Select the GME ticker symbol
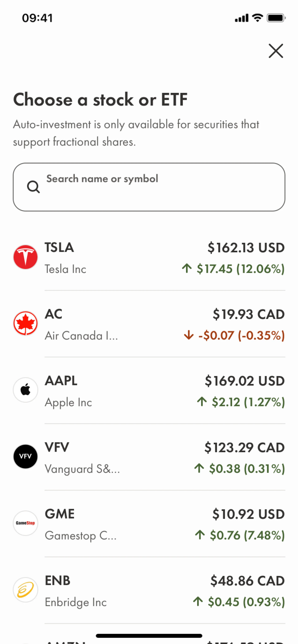Image resolution: width=298 pixels, height=644 pixels. pyautogui.click(x=60, y=514)
